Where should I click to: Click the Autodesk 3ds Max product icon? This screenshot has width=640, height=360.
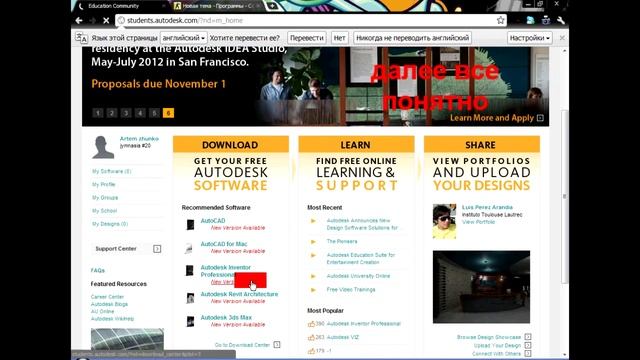click(191, 322)
